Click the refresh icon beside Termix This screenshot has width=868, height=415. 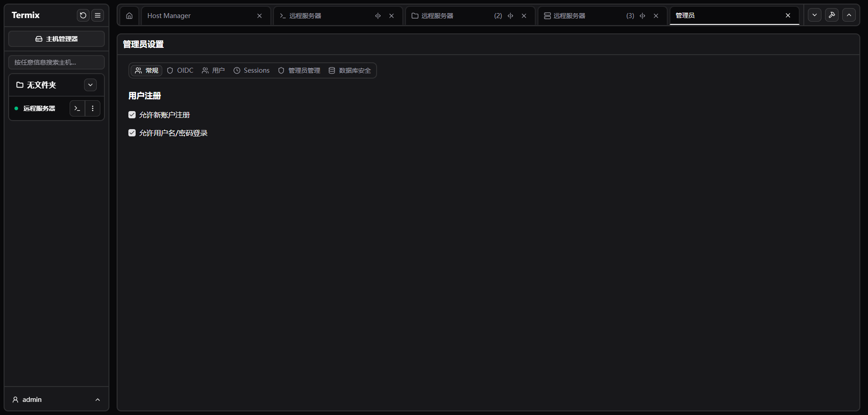tap(83, 15)
